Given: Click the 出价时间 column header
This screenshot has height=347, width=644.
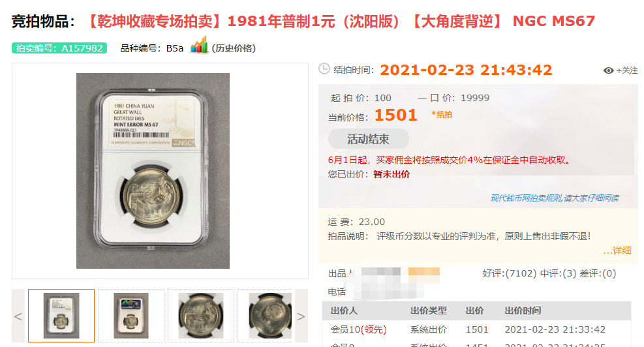Looking at the screenshot, I should [x=523, y=311].
